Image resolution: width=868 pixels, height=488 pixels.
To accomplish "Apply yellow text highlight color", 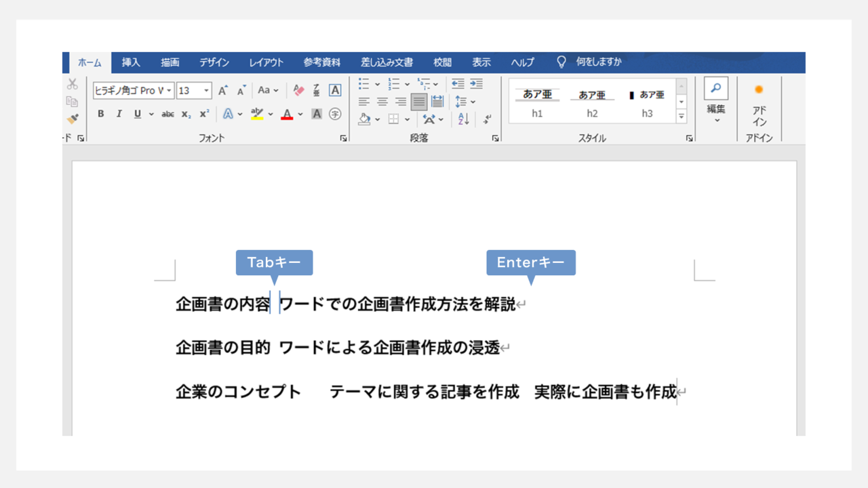I will [x=256, y=114].
